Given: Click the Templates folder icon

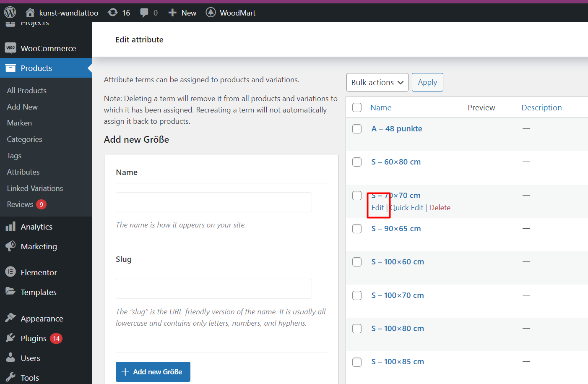Looking at the screenshot, I should pyautogui.click(x=10, y=291).
